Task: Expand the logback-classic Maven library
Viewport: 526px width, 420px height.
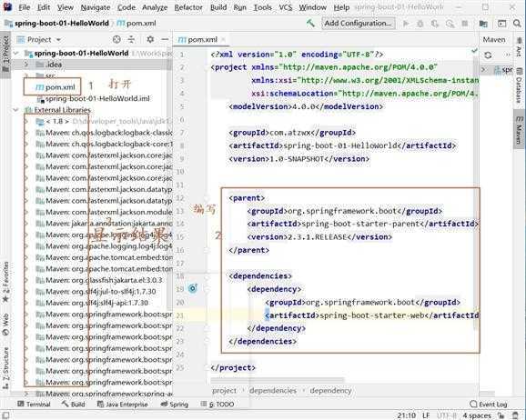Action: 26,133
